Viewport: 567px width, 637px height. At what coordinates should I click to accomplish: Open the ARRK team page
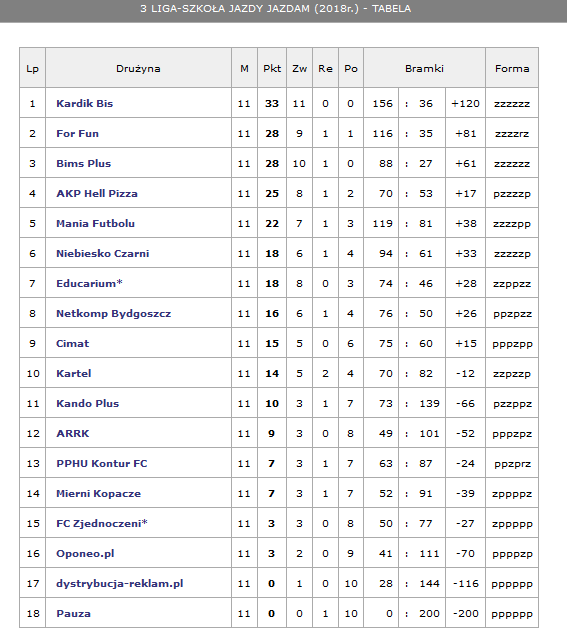click(73, 434)
